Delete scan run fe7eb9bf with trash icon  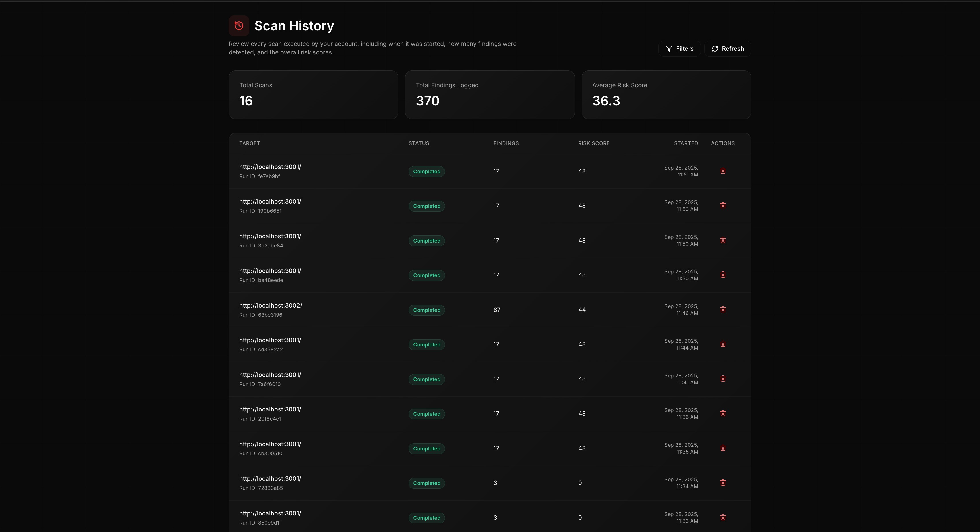coord(723,171)
